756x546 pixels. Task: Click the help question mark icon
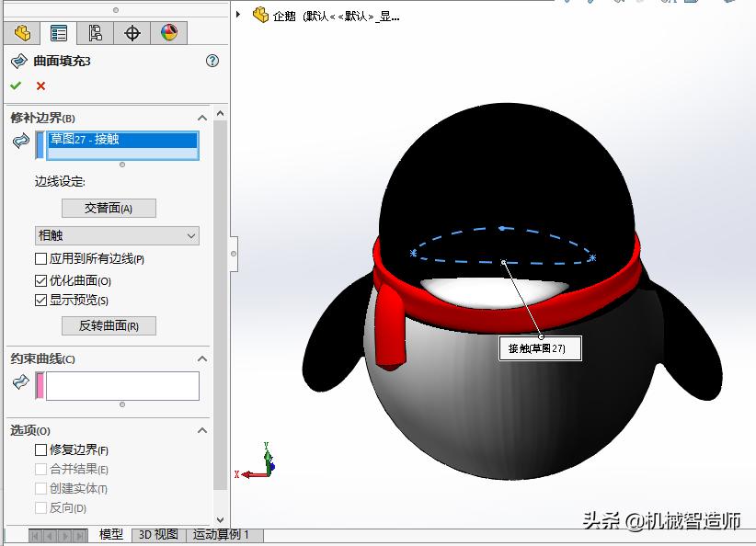212,61
